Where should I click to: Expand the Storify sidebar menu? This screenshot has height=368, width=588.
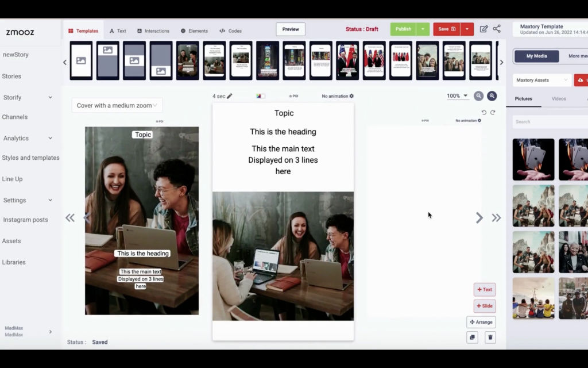pyautogui.click(x=51, y=97)
